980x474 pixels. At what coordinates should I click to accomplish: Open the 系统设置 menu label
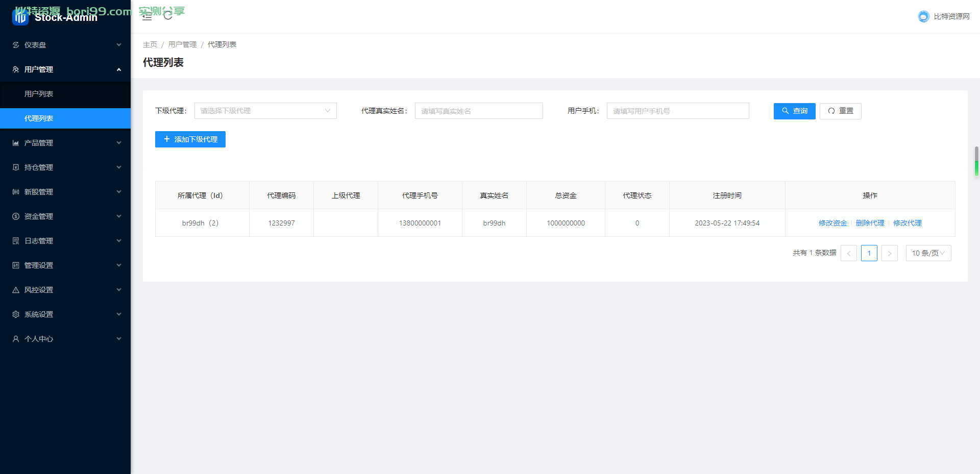[x=39, y=314]
